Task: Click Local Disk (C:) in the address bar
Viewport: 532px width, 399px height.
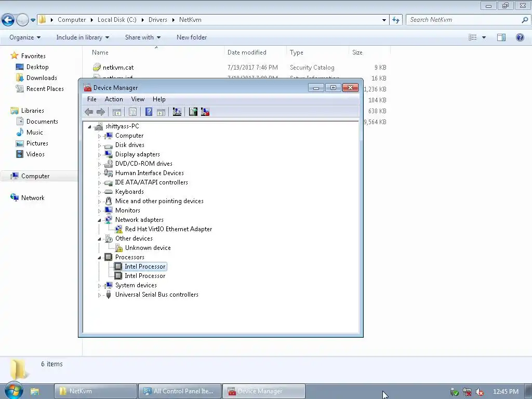Action: (x=117, y=20)
